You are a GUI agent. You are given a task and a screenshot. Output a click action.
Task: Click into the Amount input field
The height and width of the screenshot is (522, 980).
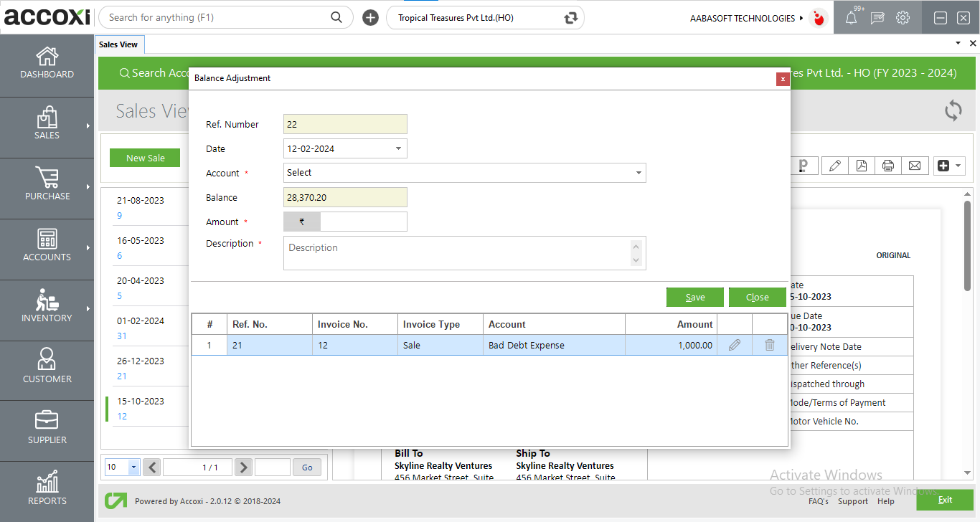point(363,222)
